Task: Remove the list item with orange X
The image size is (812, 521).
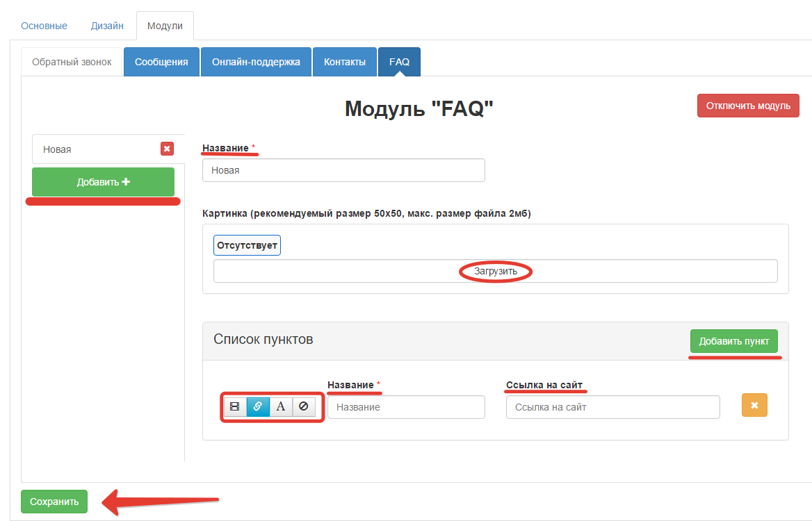Action: point(754,405)
